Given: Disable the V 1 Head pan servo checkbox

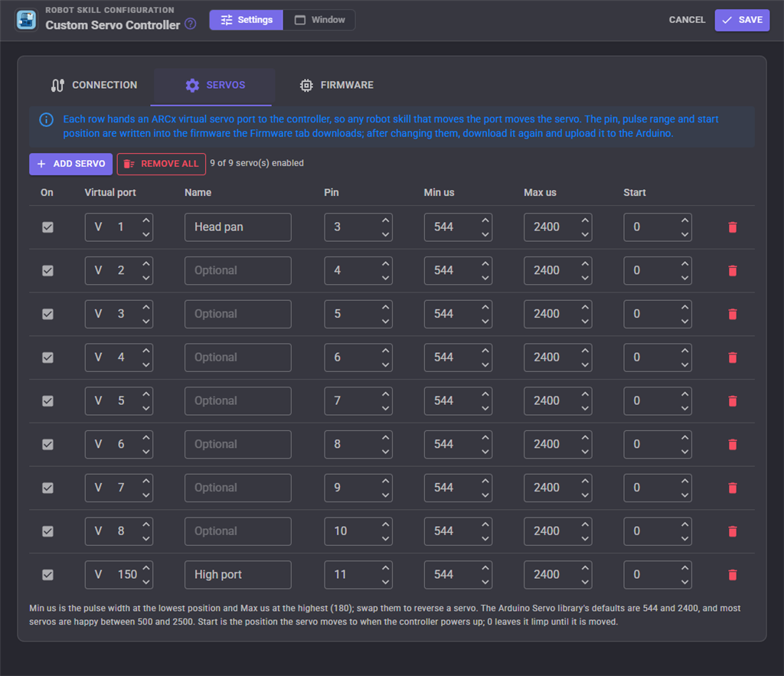Looking at the screenshot, I should click(47, 227).
